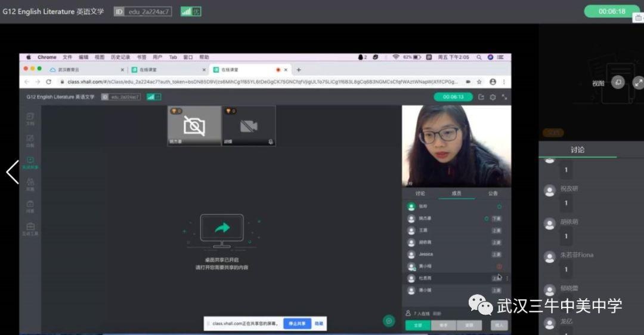Open more options dots on hovered member row
This screenshot has width=644, height=335.
[x=507, y=278]
